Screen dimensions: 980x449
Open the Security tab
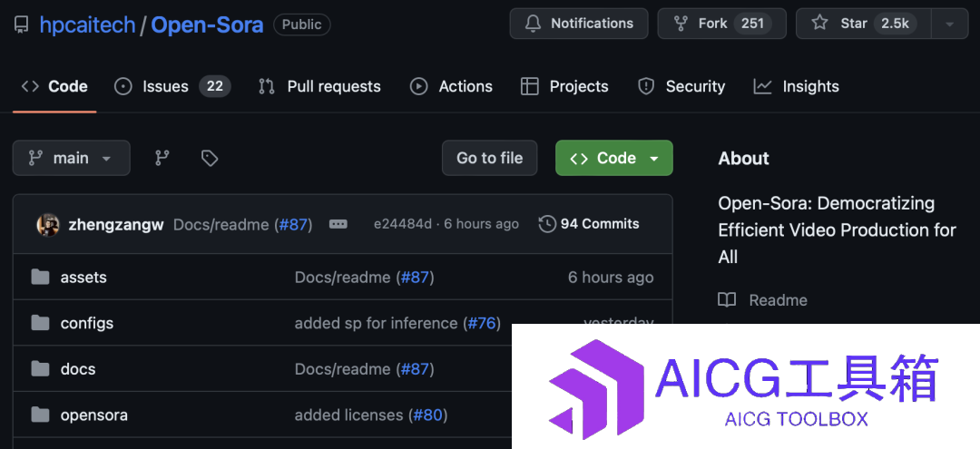tap(681, 86)
